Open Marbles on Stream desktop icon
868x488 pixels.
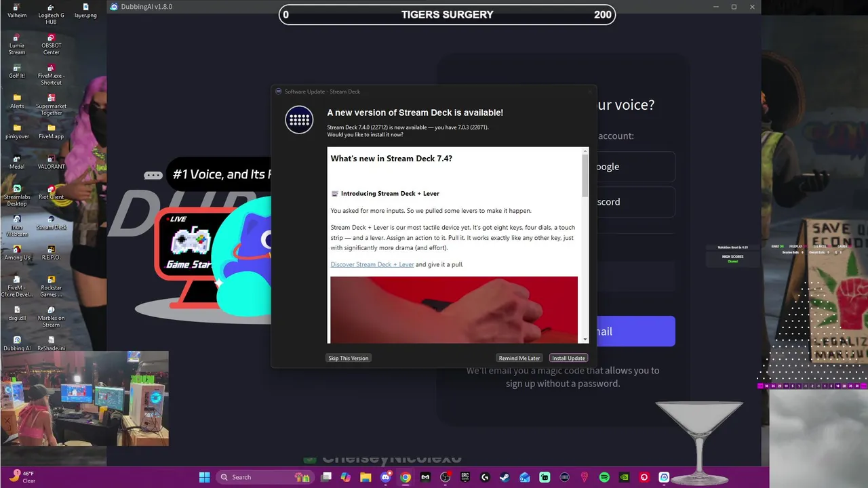(x=51, y=317)
